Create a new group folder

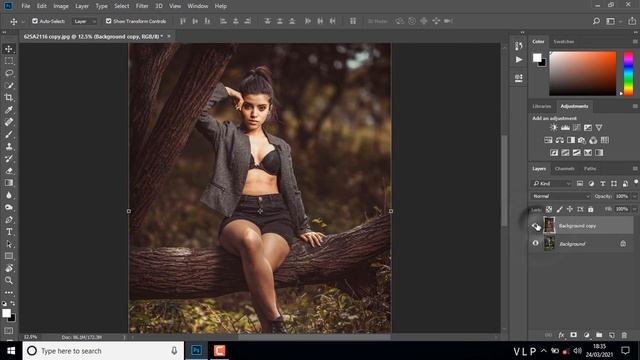click(599, 335)
